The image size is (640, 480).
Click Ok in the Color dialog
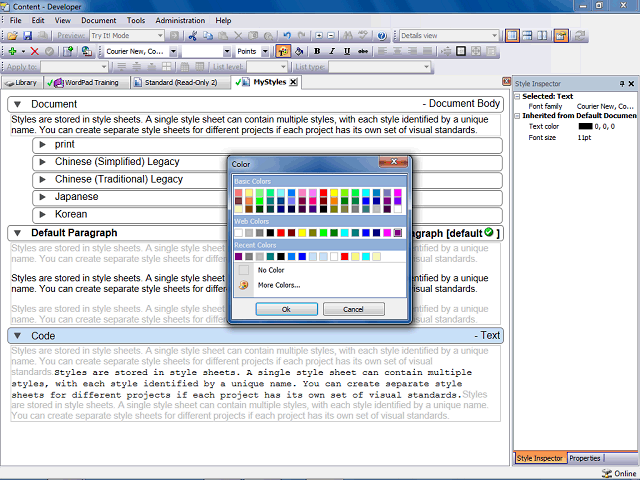click(287, 309)
